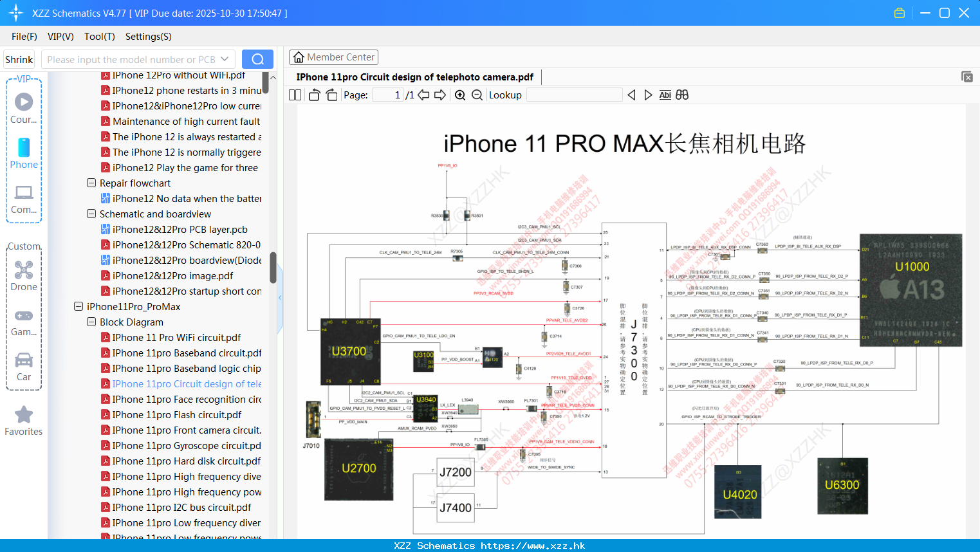Click the Member Center button

pos(333,57)
